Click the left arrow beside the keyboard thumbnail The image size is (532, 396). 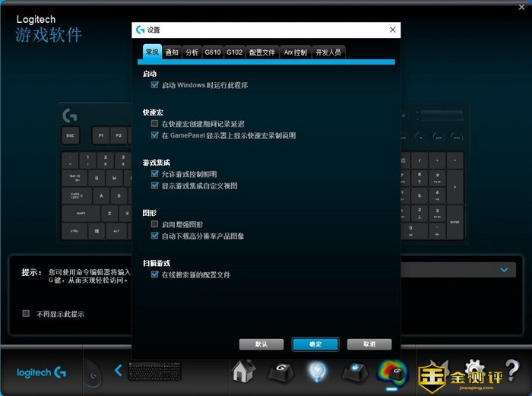click(118, 371)
